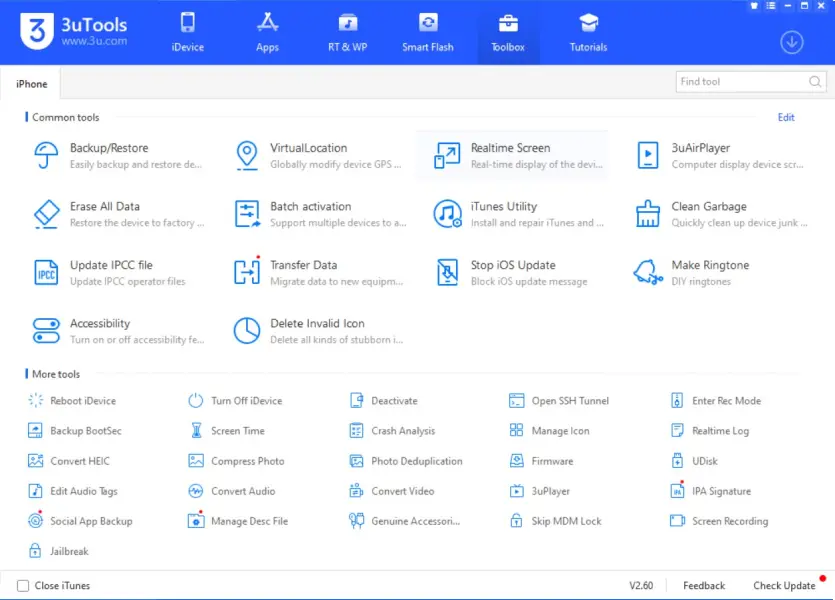Open the Backup/Restore umbrella icon
Screen dimensions: 835x600
tap(46, 155)
